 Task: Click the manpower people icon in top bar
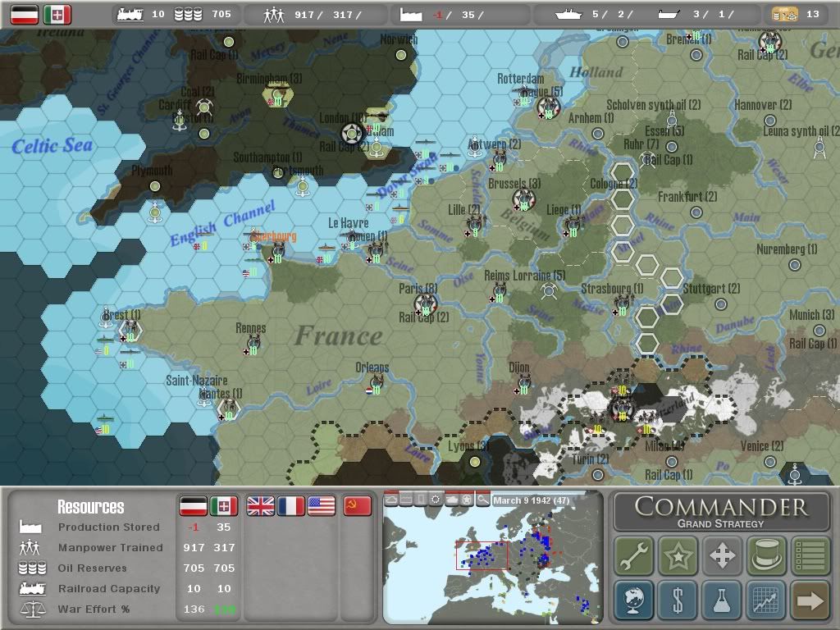coord(274,15)
